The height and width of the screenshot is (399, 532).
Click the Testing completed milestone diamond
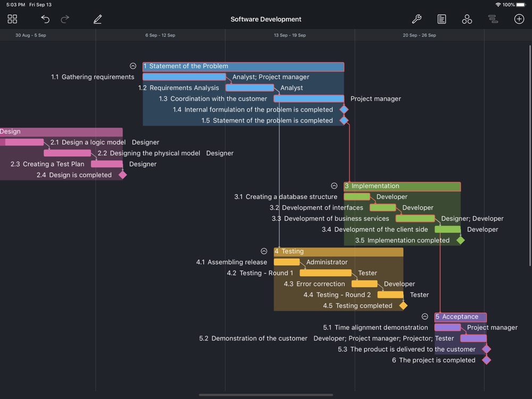click(403, 306)
